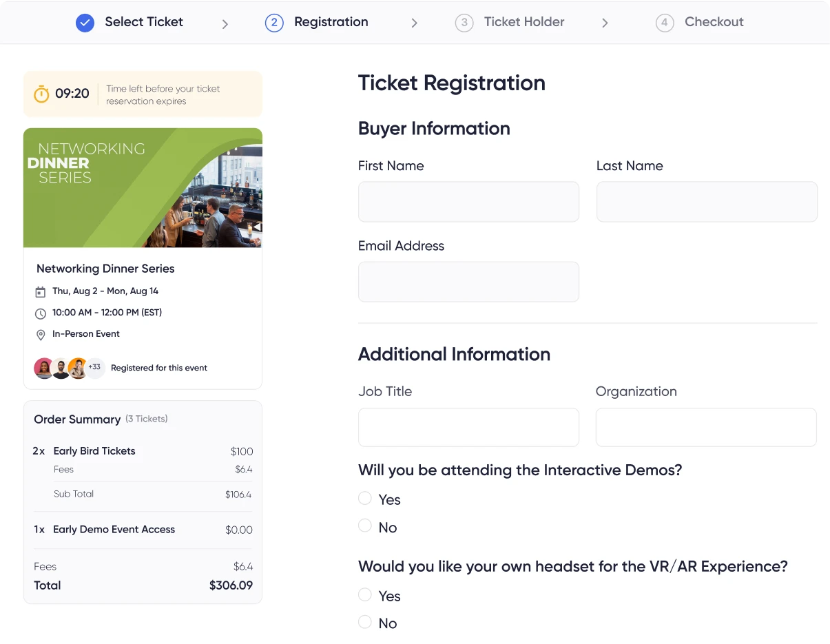Image resolution: width=830 pixels, height=644 pixels.
Task: Click the clock icon beside event time
Action: pyautogui.click(x=41, y=313)
